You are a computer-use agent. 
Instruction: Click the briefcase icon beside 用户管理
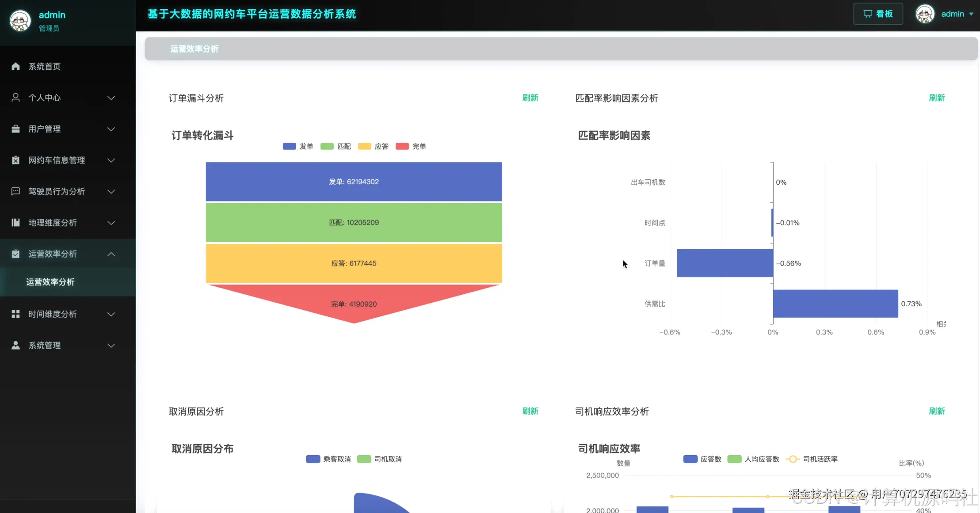15,129
